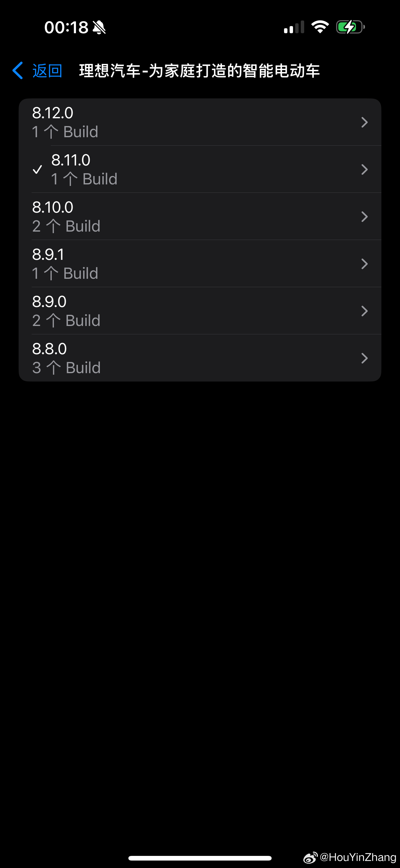The image size is (400, 868).
Task: Tap the chevron on the 8.9.0 row
Action: click(364, 311)
